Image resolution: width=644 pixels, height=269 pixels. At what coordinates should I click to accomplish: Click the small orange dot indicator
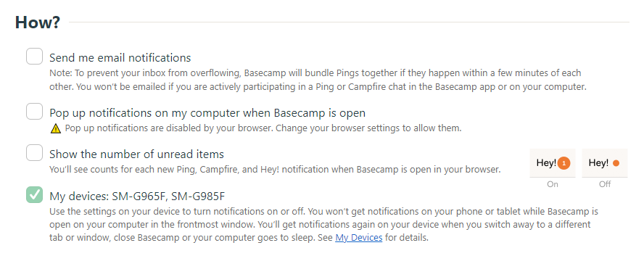[x=616, y=163]
